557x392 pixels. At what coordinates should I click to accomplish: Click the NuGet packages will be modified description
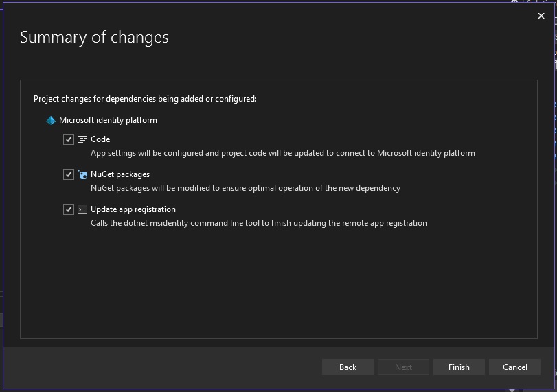coord(245,188)
